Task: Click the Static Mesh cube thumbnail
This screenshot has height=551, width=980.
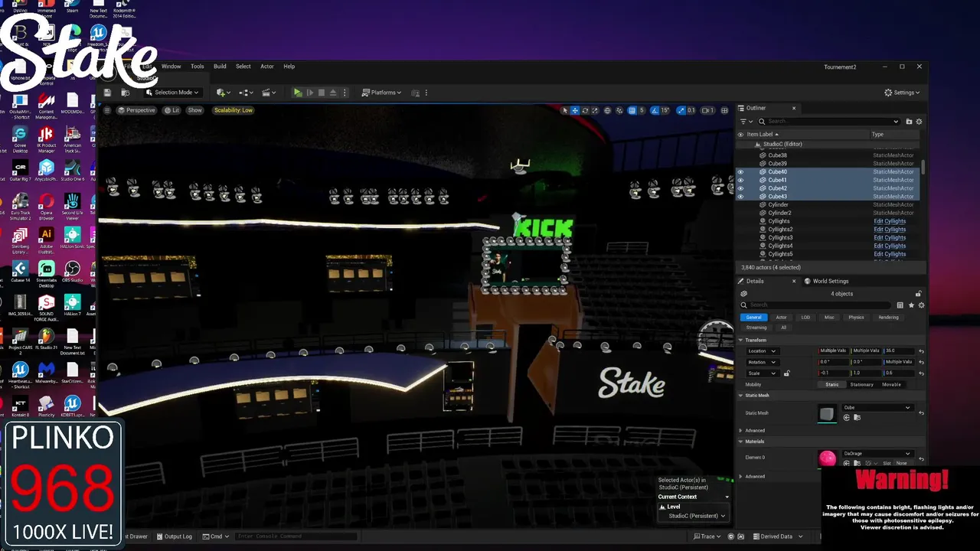Action: click(x=827, y=414)
